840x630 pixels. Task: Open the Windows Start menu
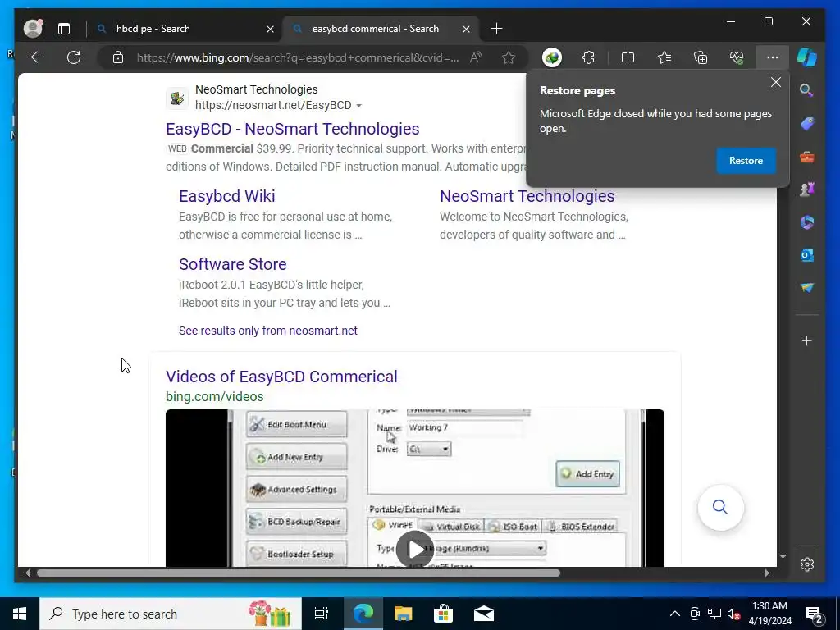click(20, 614)
